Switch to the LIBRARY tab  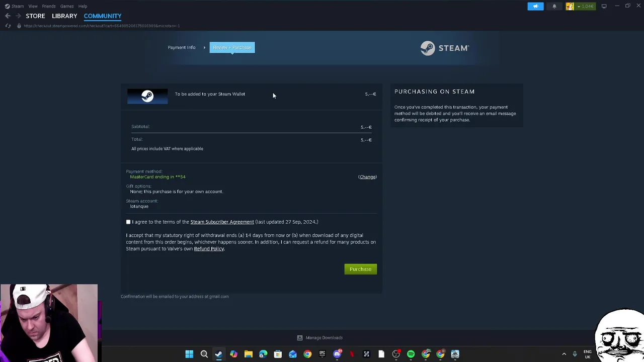point(64,16)
